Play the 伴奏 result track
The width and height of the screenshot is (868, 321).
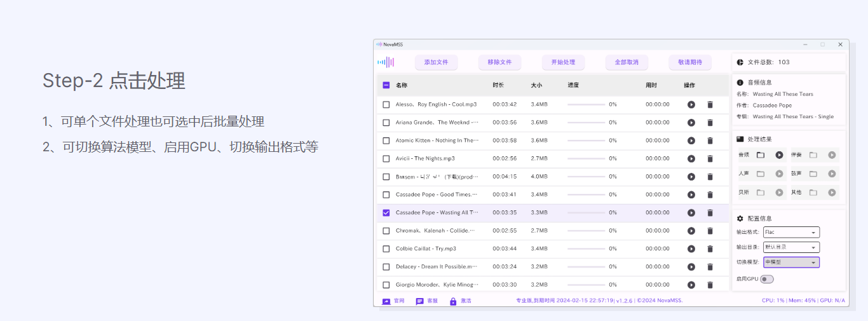click(832, 154)
